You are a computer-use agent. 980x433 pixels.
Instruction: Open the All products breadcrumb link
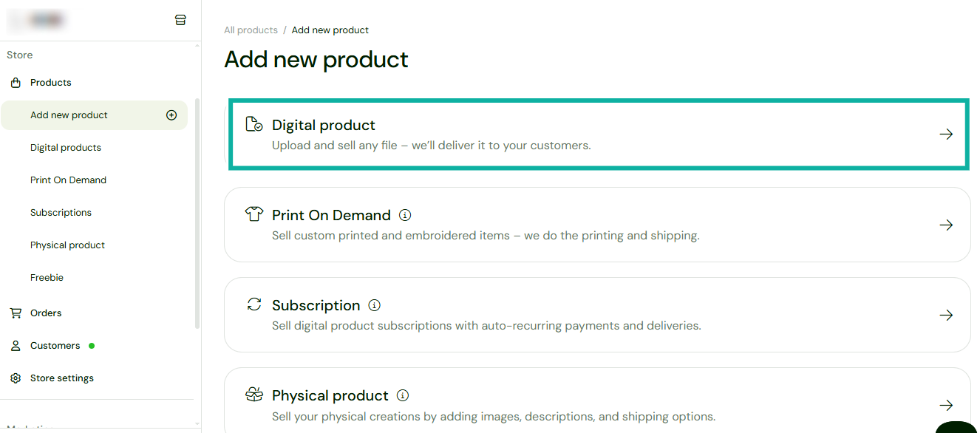251,30
